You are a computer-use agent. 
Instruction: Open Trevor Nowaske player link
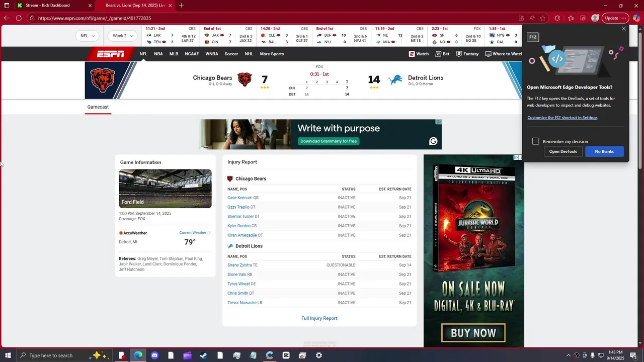coord(242,303)
